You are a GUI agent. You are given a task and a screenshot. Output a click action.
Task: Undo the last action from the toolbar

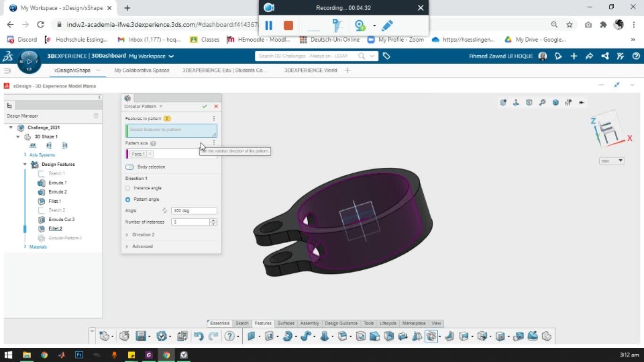coord(199,336)
